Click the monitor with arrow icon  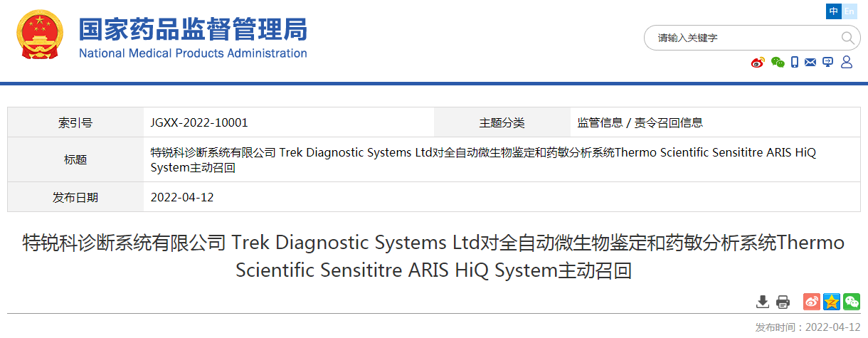[x=827, y=63]
